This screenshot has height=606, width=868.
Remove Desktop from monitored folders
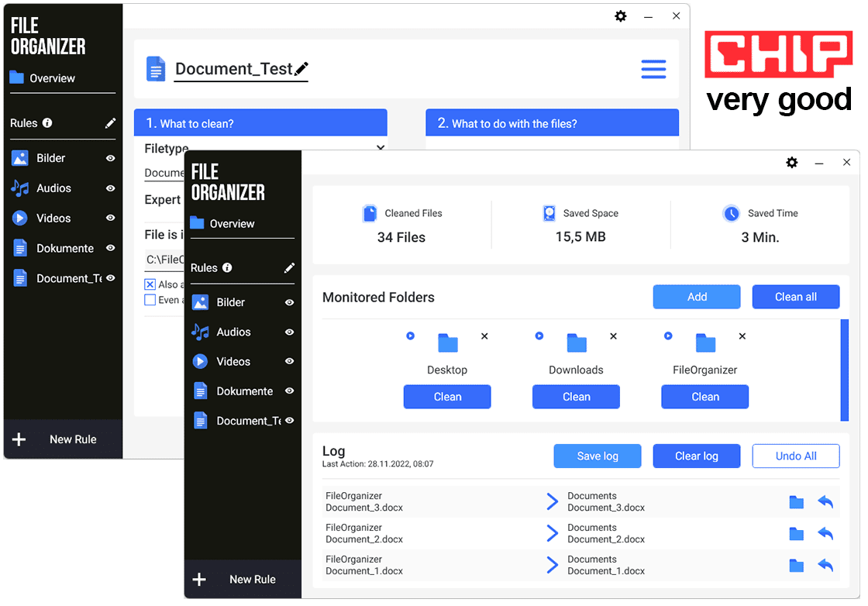click(x=484, y=336)
